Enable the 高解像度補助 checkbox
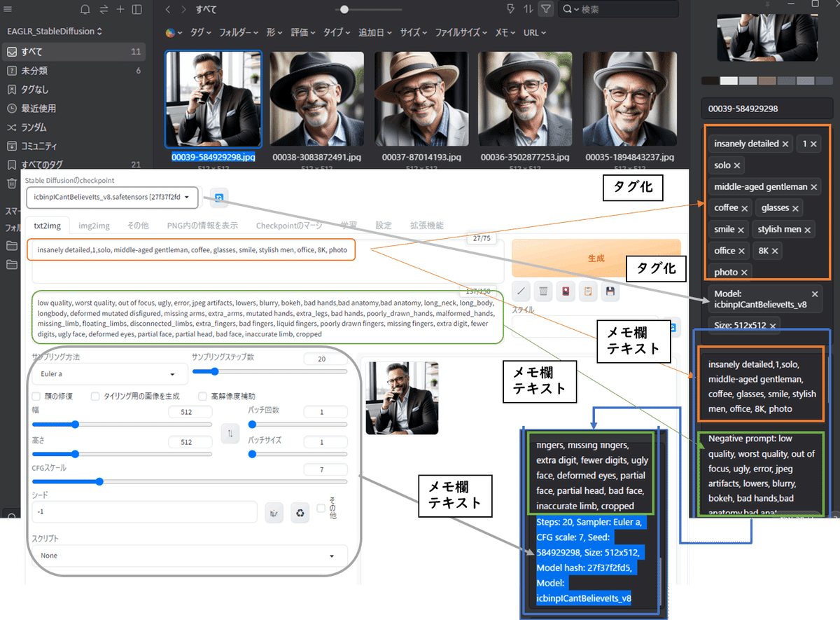 202,396
